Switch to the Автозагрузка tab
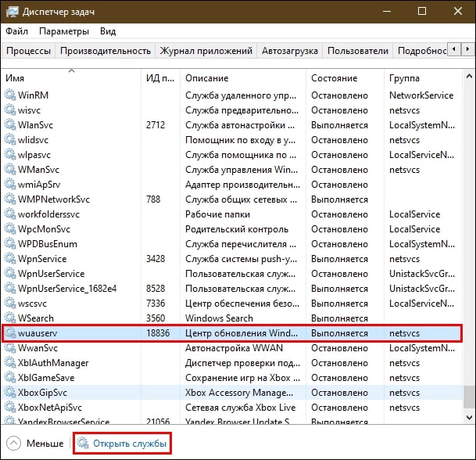This screenshot has height=460, width=476. [x=290, y=50]
